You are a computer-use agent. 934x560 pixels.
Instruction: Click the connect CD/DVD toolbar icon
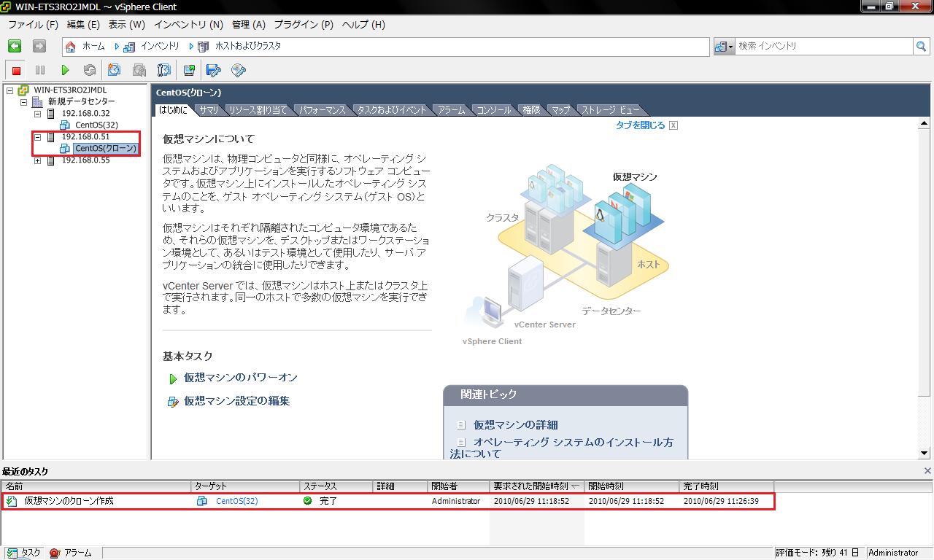tap(239, 71)
